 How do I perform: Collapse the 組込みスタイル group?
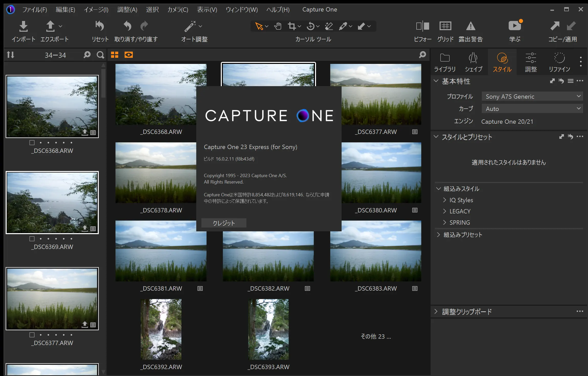point(438,189)
